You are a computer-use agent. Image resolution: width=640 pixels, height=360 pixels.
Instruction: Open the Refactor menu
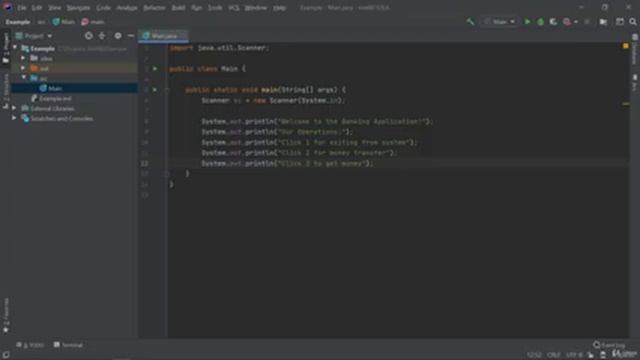click(154, 8)
